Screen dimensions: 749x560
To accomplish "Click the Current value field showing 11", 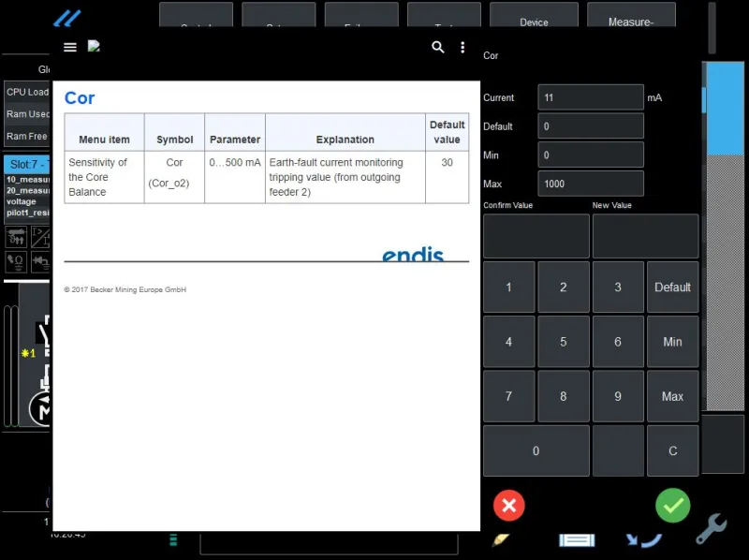I will (x=591, y=97).
